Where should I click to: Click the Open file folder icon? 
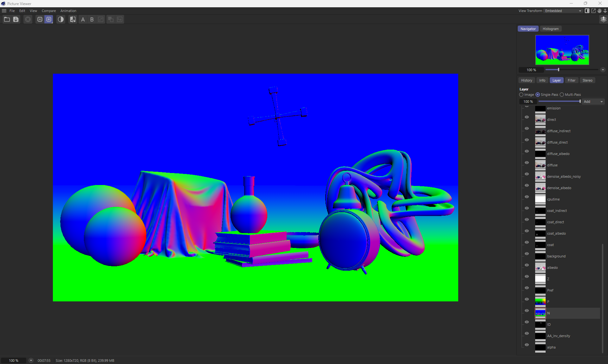tap(7, 19)
